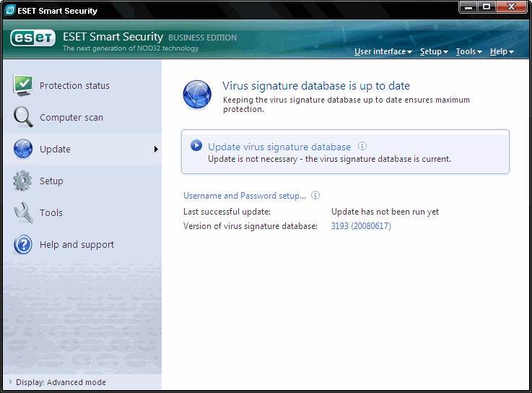Open the User interface dropdown menu

[383, 51]
